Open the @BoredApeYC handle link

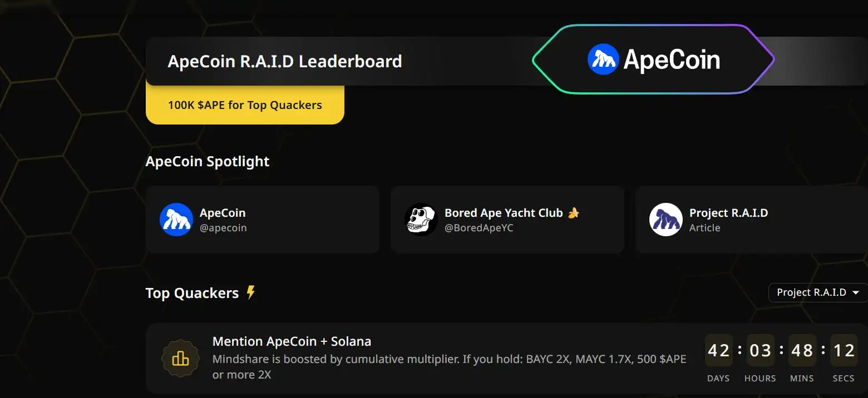tap(479, 228)
